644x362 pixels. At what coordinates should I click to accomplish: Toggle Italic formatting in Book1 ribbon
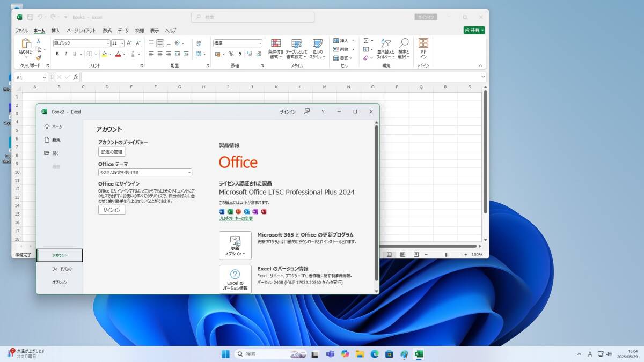65,54
